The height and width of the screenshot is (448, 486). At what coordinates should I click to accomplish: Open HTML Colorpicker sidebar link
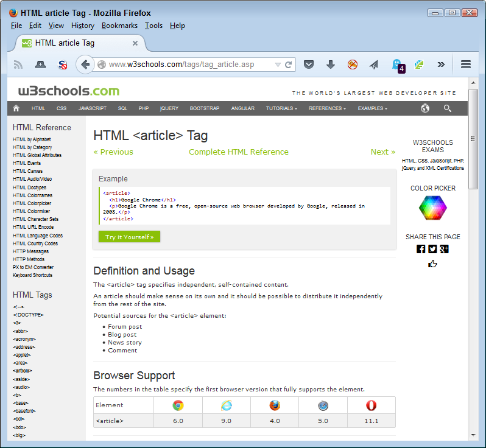32,203
